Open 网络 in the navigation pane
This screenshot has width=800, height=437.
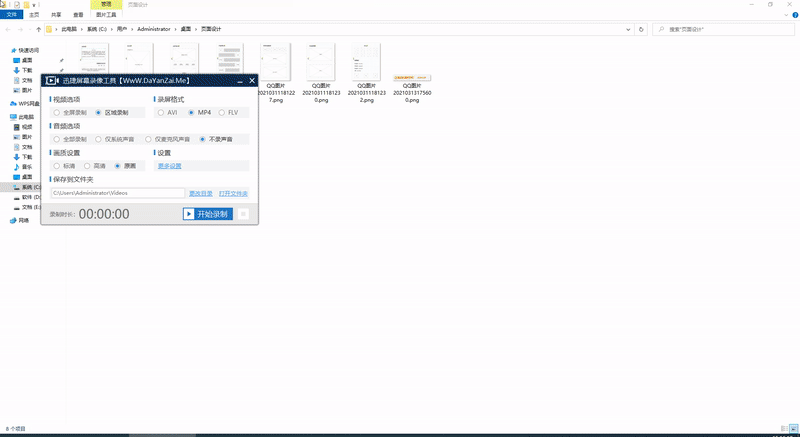(20, 221)
